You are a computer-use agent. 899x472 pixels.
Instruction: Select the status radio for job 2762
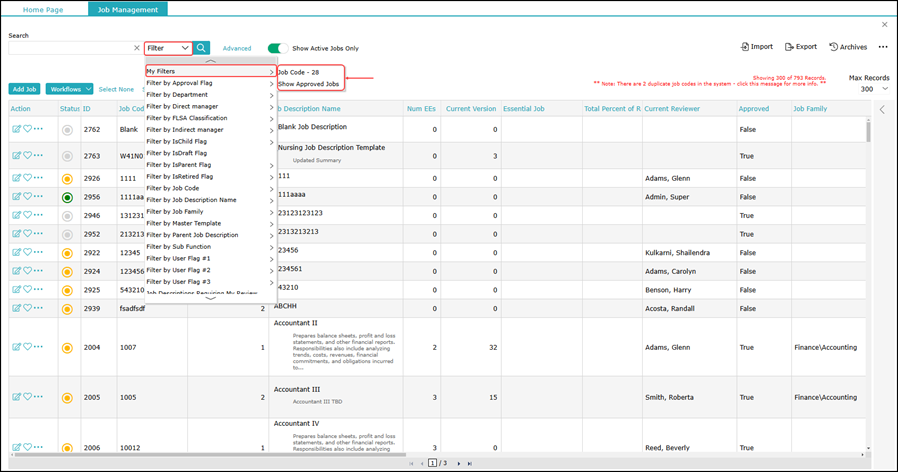click(x=67, y=130)
